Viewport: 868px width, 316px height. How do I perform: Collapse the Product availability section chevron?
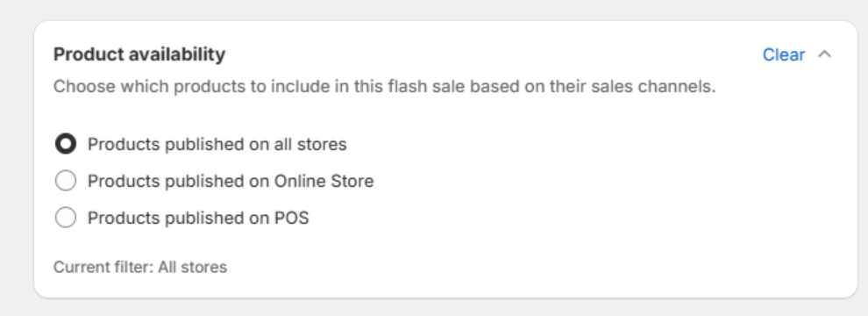pyautogui.click(x=824, y=54)
